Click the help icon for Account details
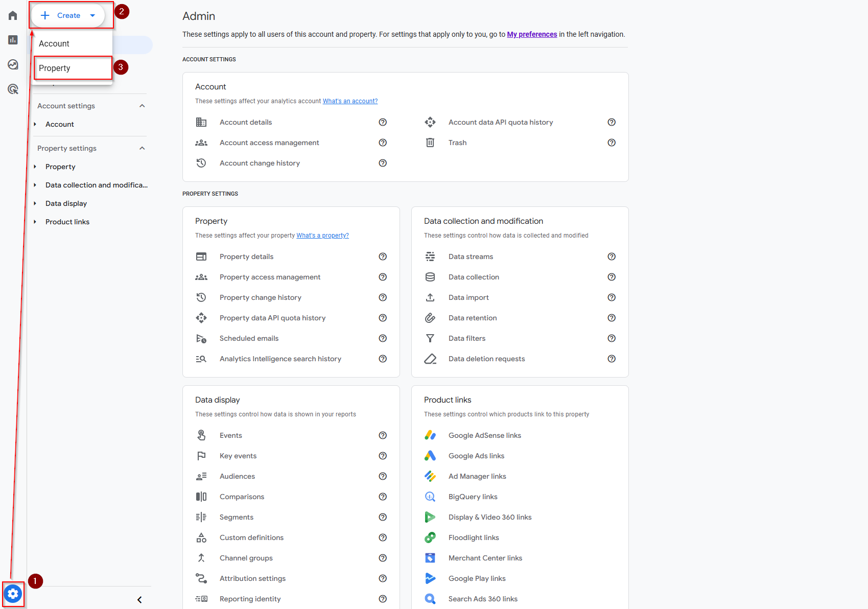This screenshot has height=609, width=868. click(x=383, y=122)
